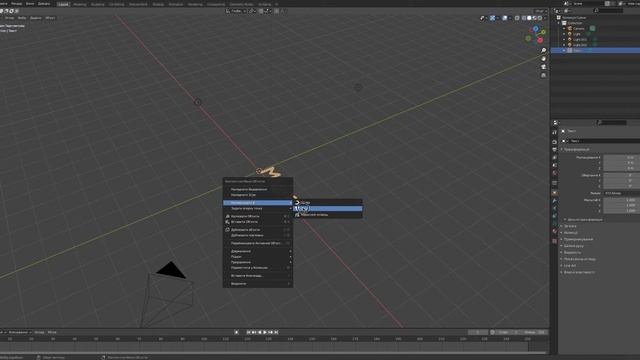Screen dimensions: 640x360
Task: Select Duplicate Objects in the context menu
Action: (x=258, y=230)
